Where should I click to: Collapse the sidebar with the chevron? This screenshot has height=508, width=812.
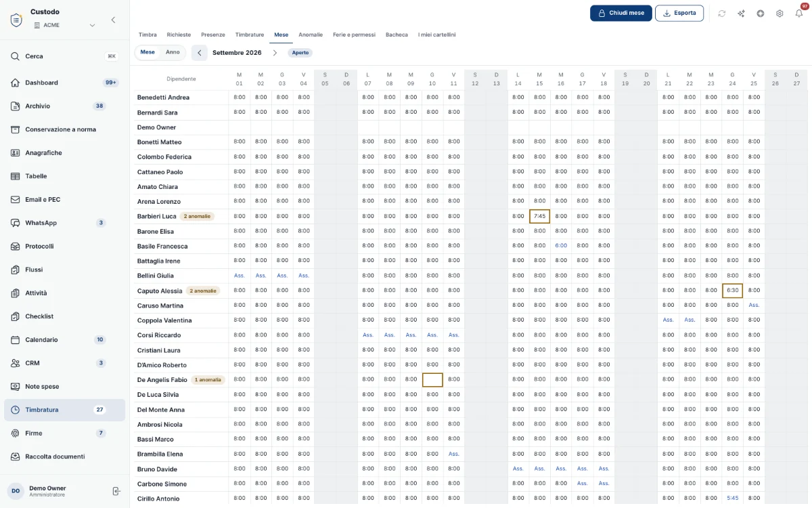click(x=113, y=20)
